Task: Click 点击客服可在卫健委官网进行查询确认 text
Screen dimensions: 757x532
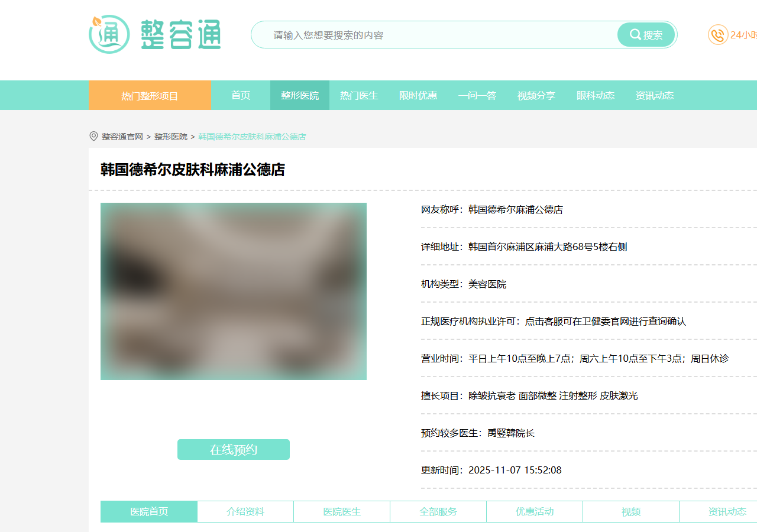Action: [x=606, y=322]
